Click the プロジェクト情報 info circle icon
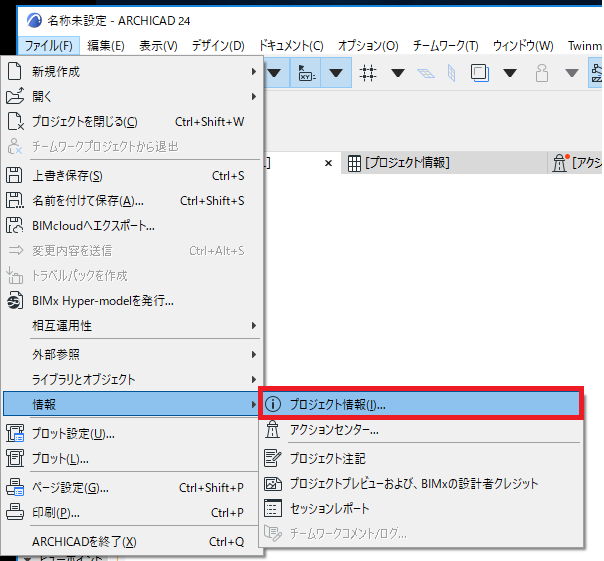The width and height of the screenshot is (604, 561). click(273, 404)
